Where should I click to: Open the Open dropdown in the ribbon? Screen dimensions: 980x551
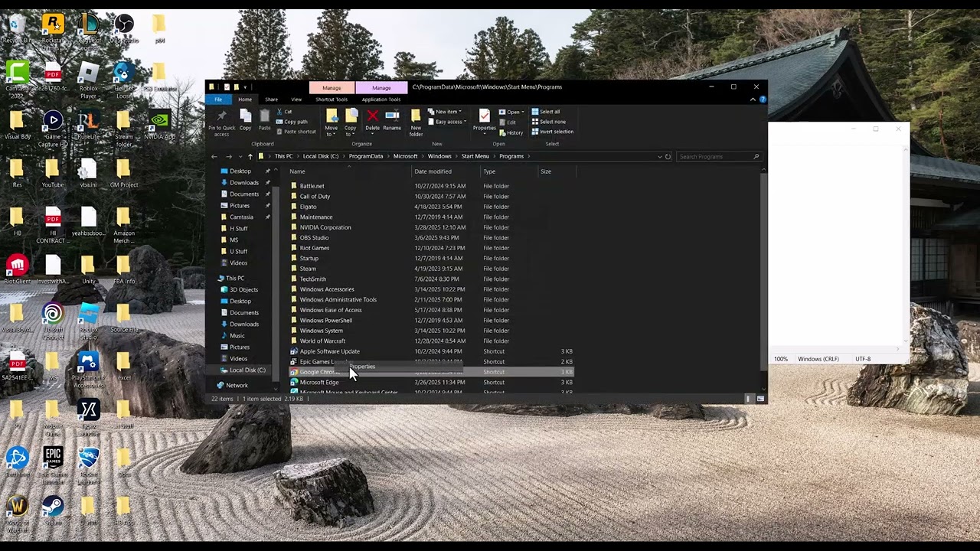[511, 112]
